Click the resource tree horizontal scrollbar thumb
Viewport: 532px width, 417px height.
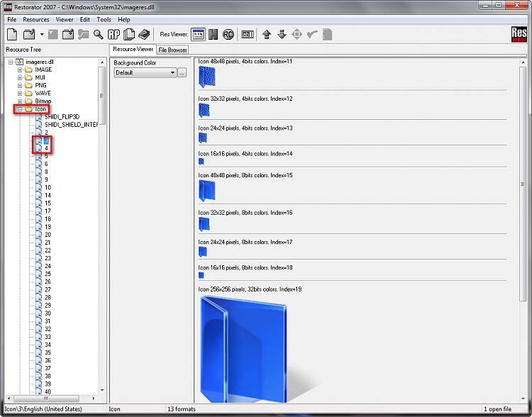[46, 399]
